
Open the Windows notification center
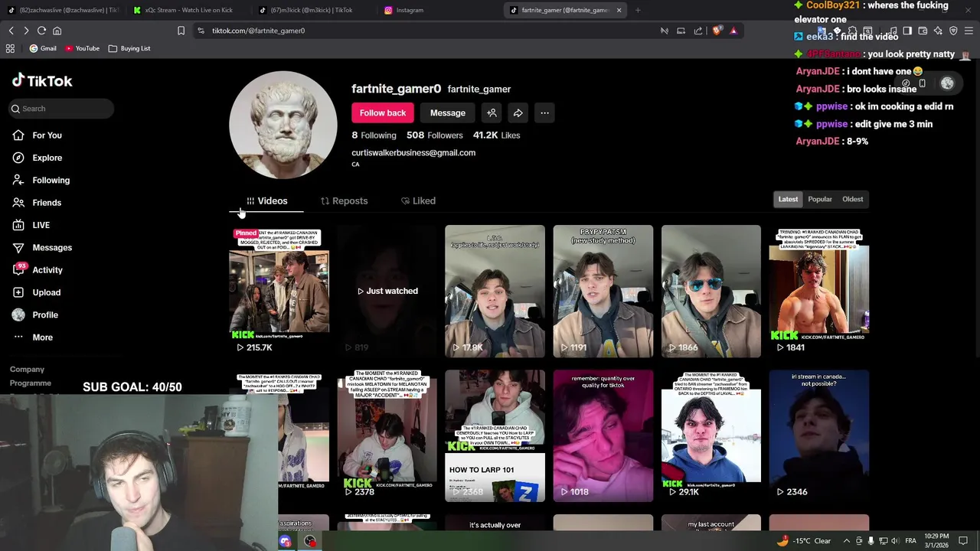pyautogui.click(x=963, y=541)
